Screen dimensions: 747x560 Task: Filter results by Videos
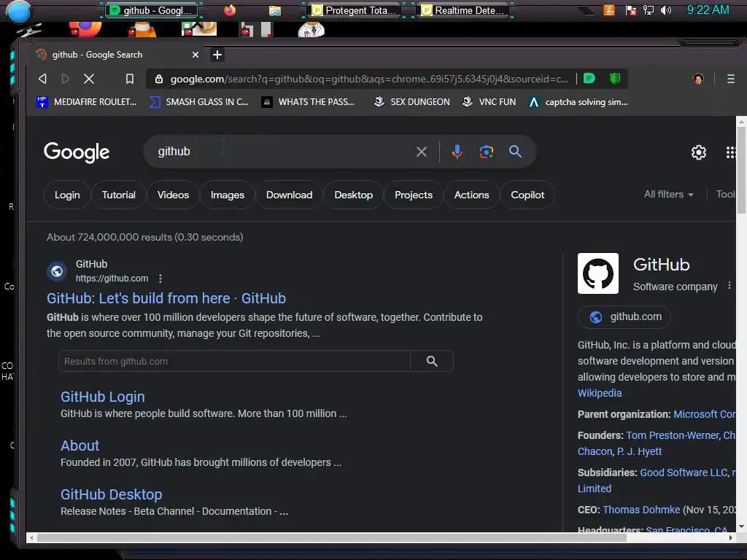point(173,195)
